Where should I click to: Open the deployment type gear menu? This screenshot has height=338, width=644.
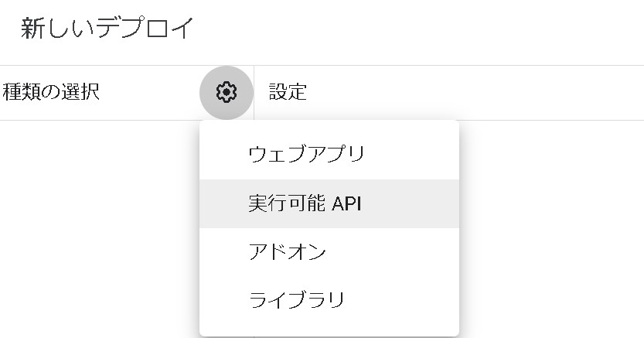coord(226,93)
